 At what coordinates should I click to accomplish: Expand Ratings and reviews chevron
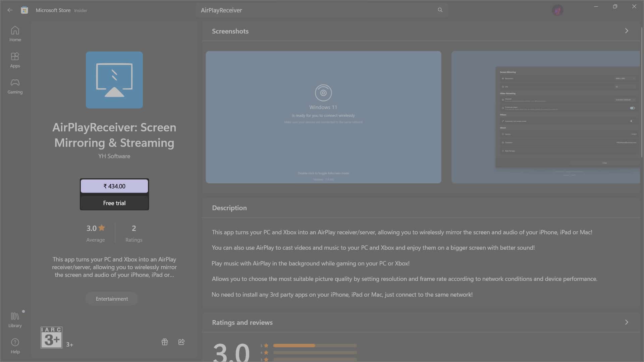(627, 322)
